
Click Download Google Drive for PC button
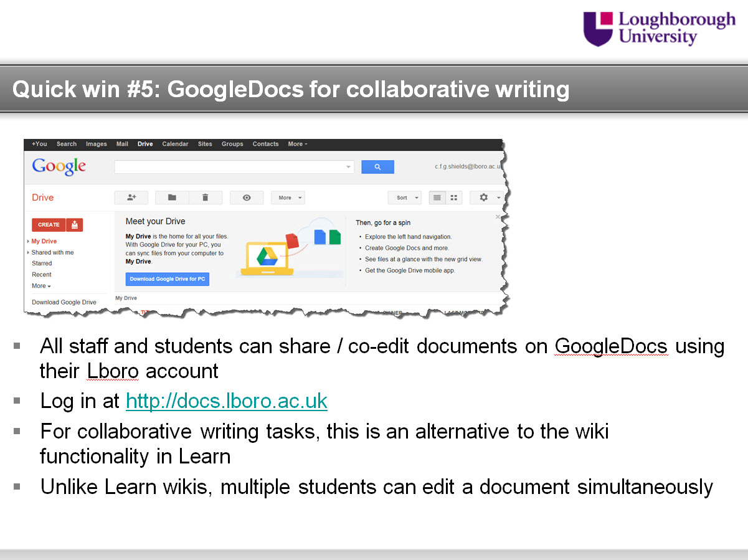[167, 279]
